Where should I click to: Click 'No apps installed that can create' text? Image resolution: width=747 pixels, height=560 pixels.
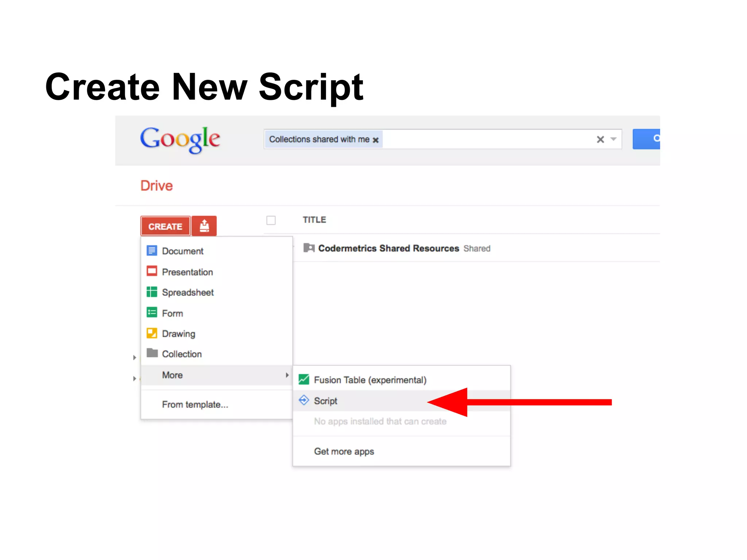(x=380, y=421)
